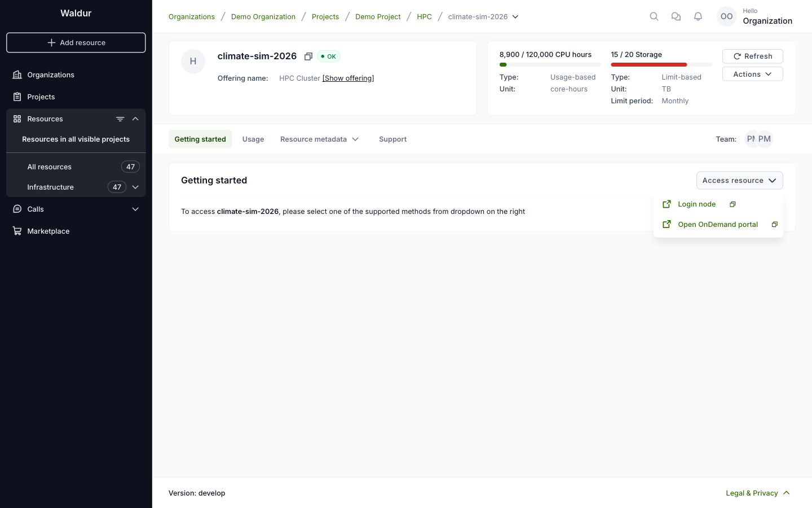
Task: Click the OO user avatar
Action: (x=726, y=16)
